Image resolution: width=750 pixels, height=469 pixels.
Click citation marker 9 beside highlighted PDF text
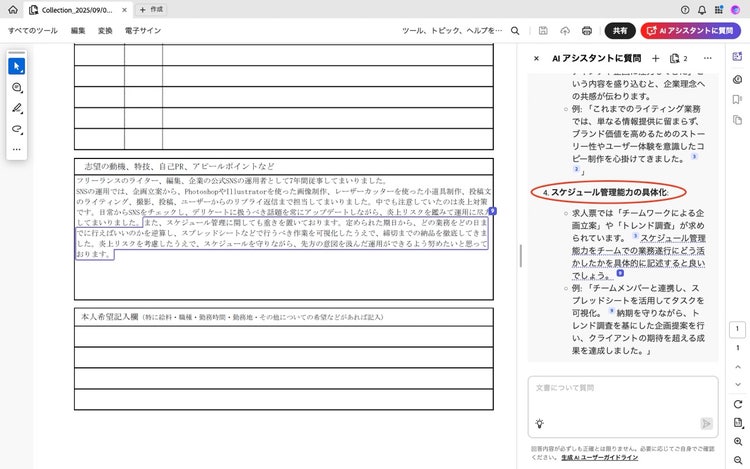pyautogui.click(x=493, y=211)
